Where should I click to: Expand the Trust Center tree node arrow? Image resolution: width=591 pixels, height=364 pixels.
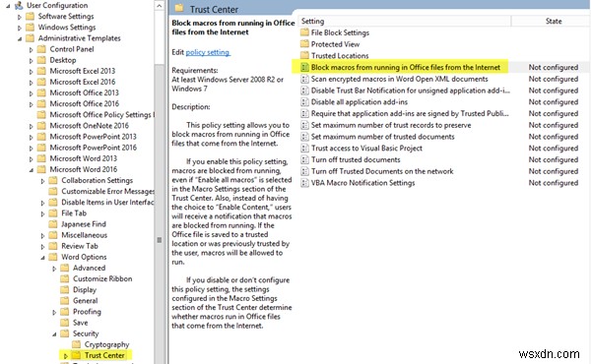66,355
